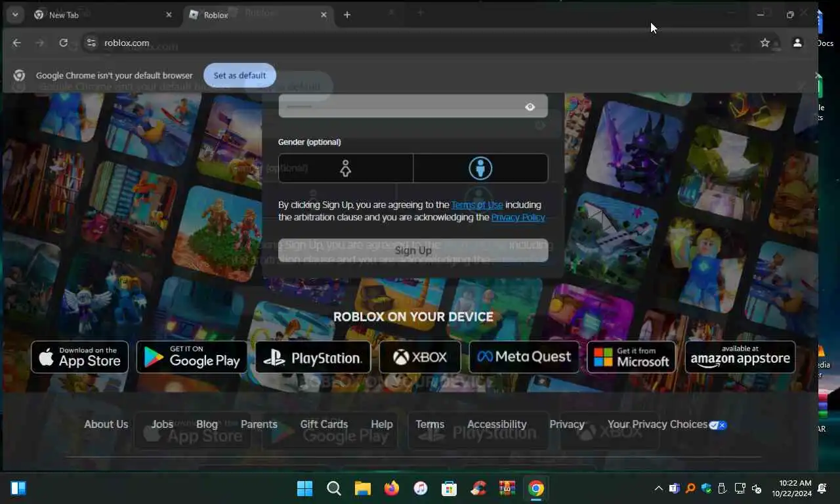
Task: Open Microsoft Store from taskbar
Action: 450,488
